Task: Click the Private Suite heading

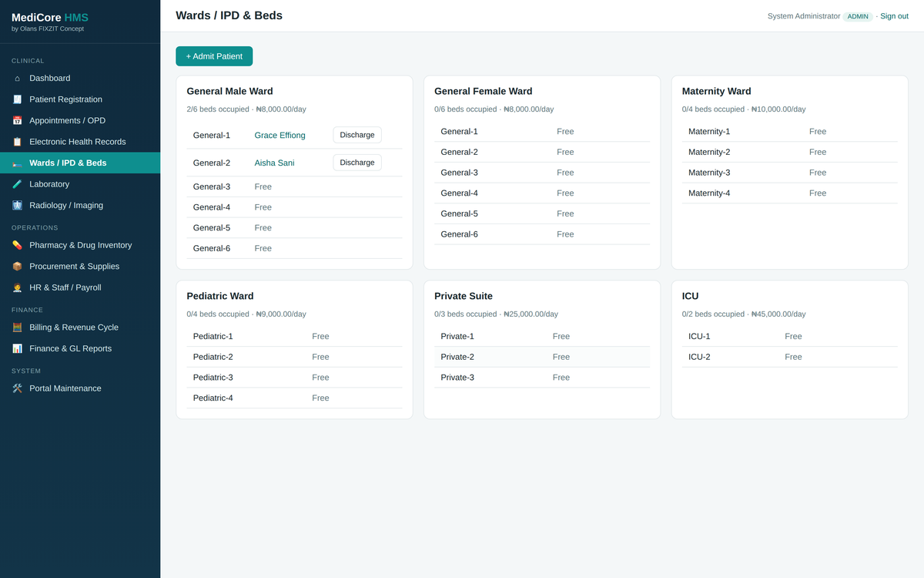Action: [x=464, y=296]
